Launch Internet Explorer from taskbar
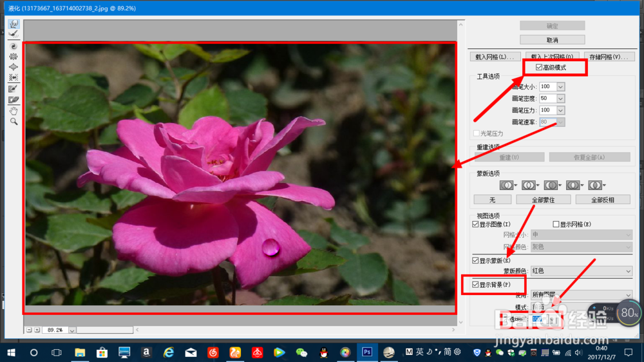The image size is (644, 362). click(x=168, y=352)
